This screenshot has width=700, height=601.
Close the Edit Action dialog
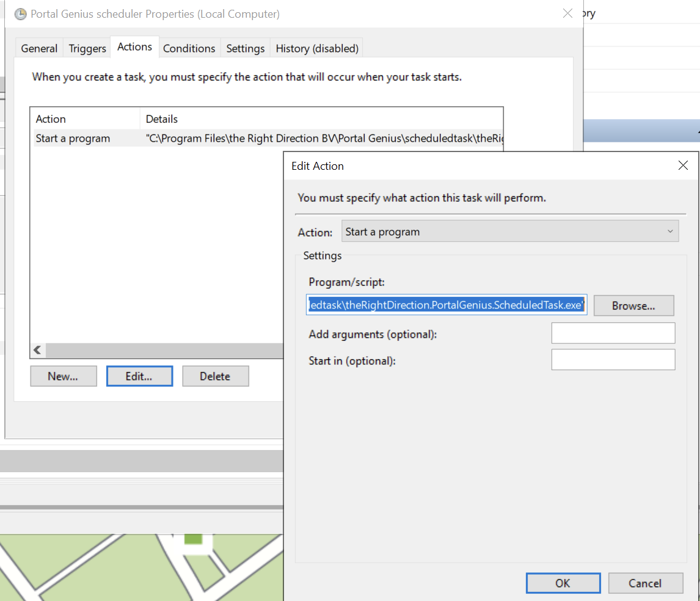pos(682,166)
